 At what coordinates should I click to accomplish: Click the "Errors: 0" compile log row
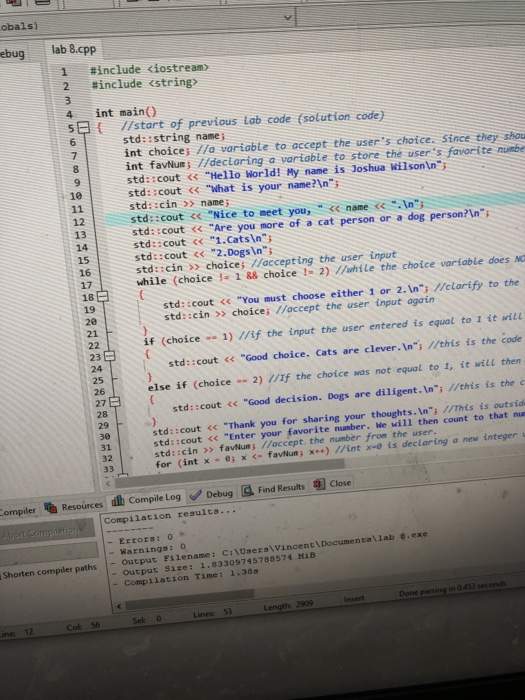pyautogui.click(x=141, y=539)
